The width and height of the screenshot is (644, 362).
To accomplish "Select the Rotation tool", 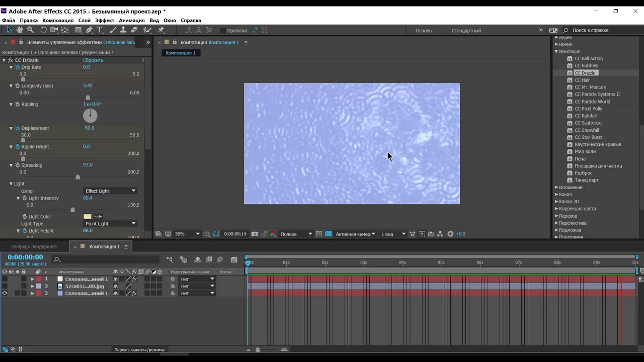I will tap(44, 30).
